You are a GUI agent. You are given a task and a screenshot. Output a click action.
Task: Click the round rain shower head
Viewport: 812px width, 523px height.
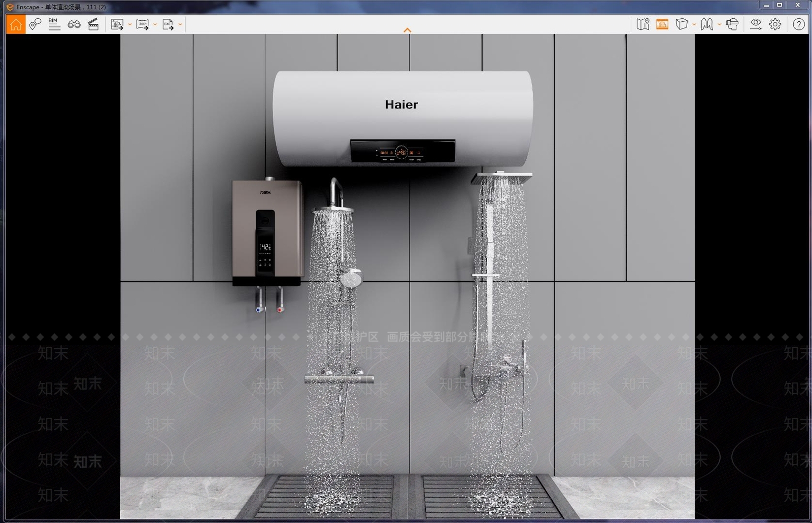coord(333,210)
